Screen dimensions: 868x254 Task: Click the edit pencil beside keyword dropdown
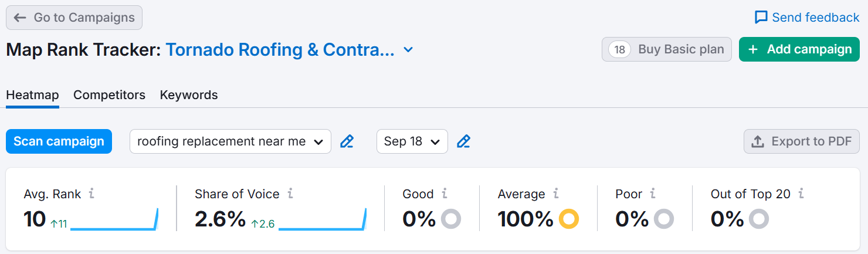pos(347,141)
